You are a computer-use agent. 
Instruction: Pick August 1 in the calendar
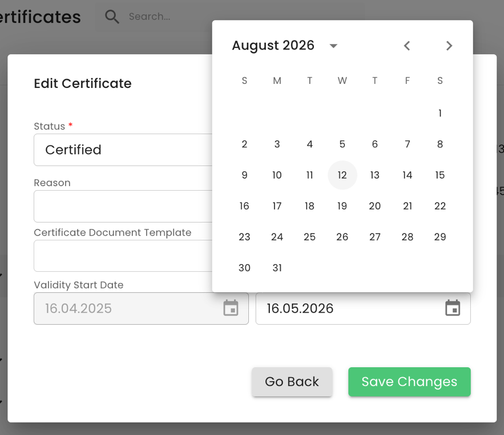pos(440,113)
